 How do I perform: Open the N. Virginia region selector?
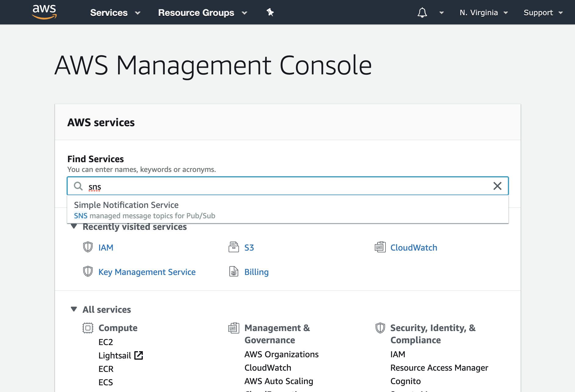coord(479,12)
